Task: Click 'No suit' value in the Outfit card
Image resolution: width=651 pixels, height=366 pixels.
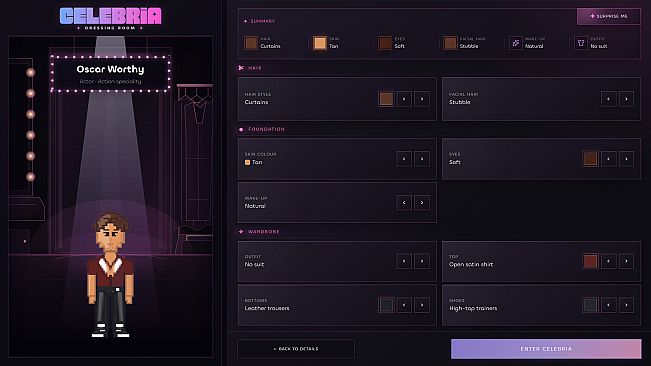Action: (254, 264)
